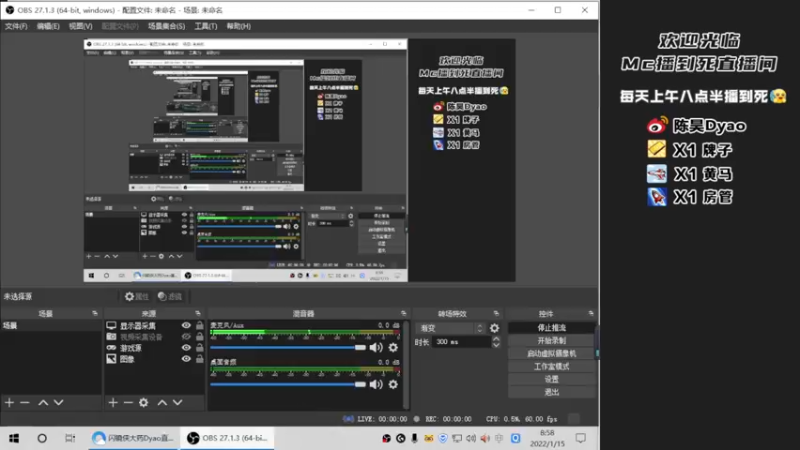Switch to the 闪瞎侠大药Dyao browser taskbar button
Image resolution: width=800 pixels, height=450 pixels.
(x=134, y=438)
